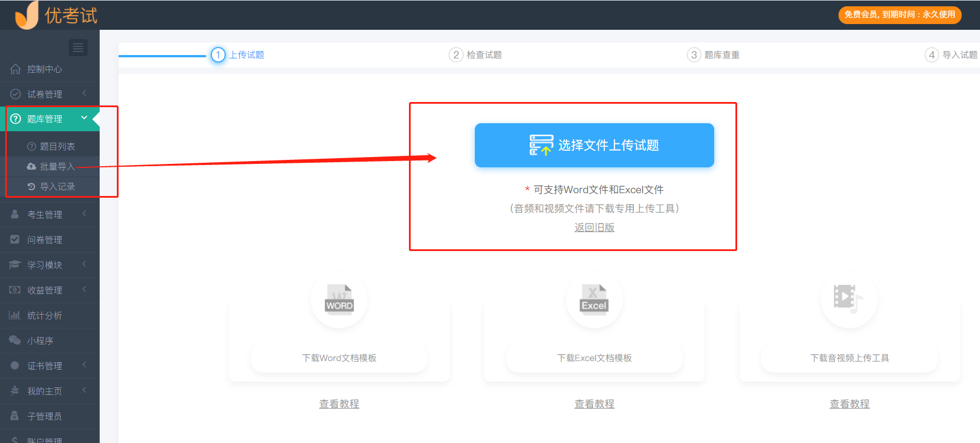Click the 免费会员 membership badge
This screenshot has height=443, width=980.
point(900,14)
